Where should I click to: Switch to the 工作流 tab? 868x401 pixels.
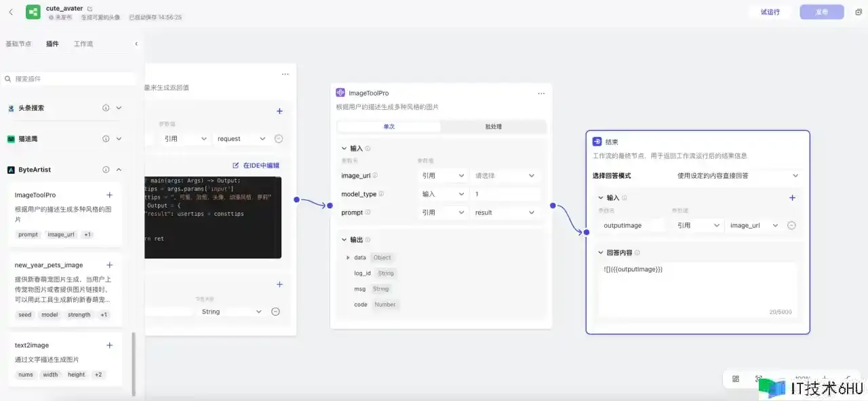tap(83, 44)
